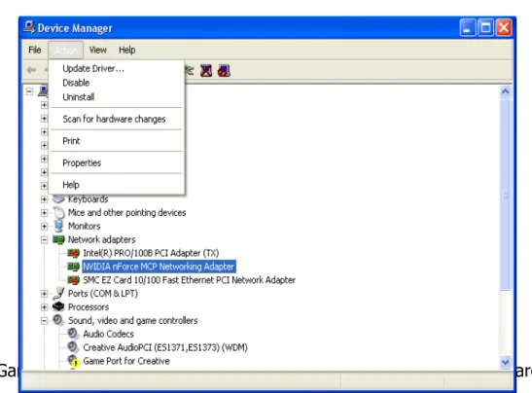Viewport: 532px width, 393px height.
Task: Click the disabled SMC EZ Card adapter icon
Action: tap(73, 280)
